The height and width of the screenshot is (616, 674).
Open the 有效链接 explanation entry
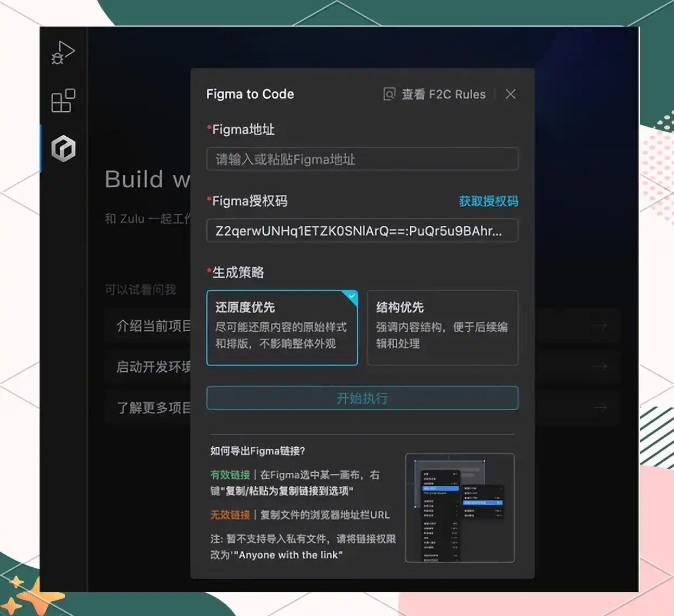click(x=229, y=475)
